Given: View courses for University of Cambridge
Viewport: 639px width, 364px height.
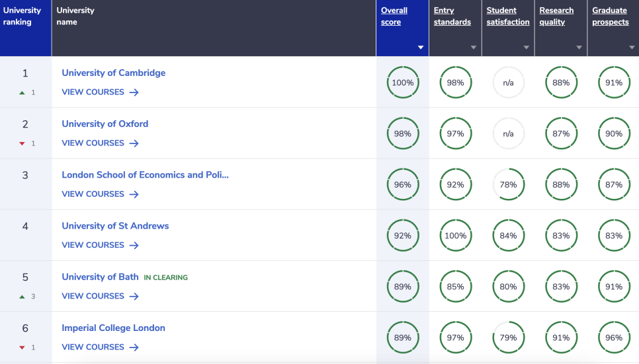Looking at the screenshot, I should pyautogui.click(x=101, y=92).
